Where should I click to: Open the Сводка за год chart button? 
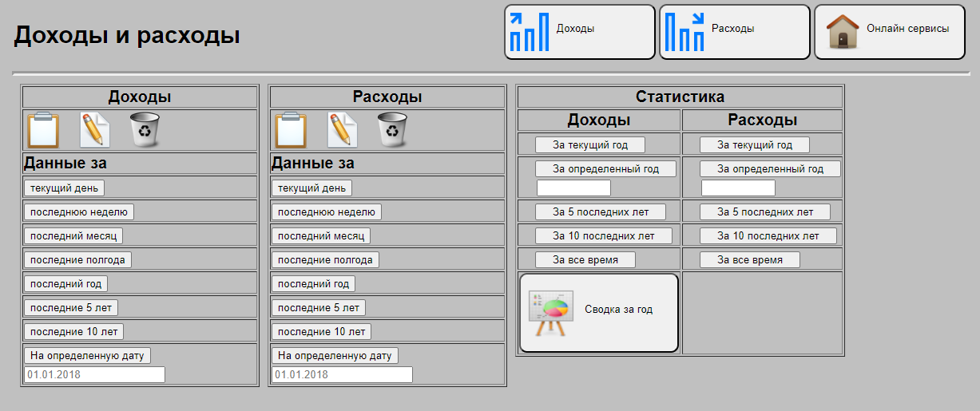pos(599,313)
